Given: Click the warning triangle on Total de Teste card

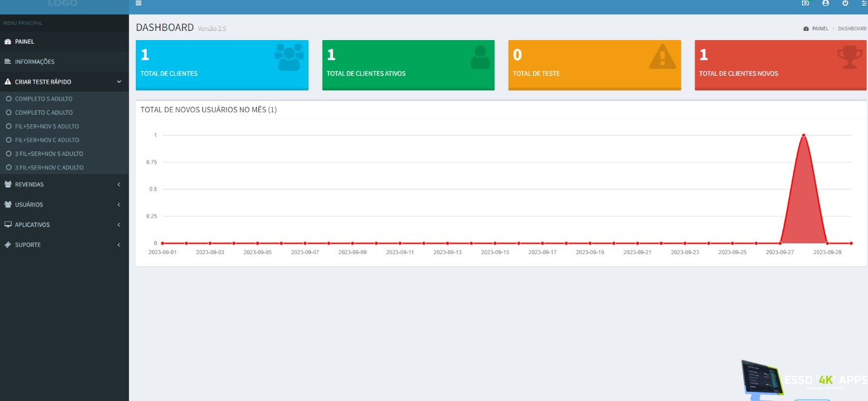Looking at the screenshot, I should click(x=662, y=57).
